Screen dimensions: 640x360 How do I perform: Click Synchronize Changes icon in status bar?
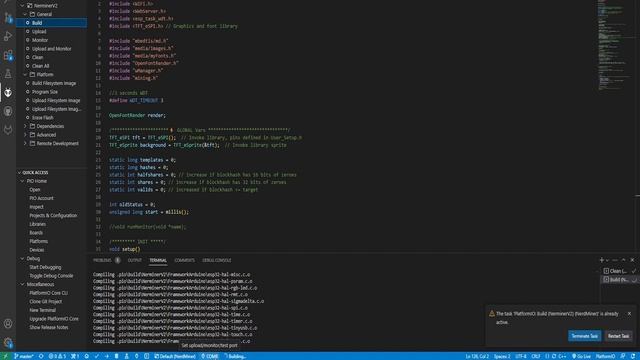pyautogui.click(x=41, y=356)
